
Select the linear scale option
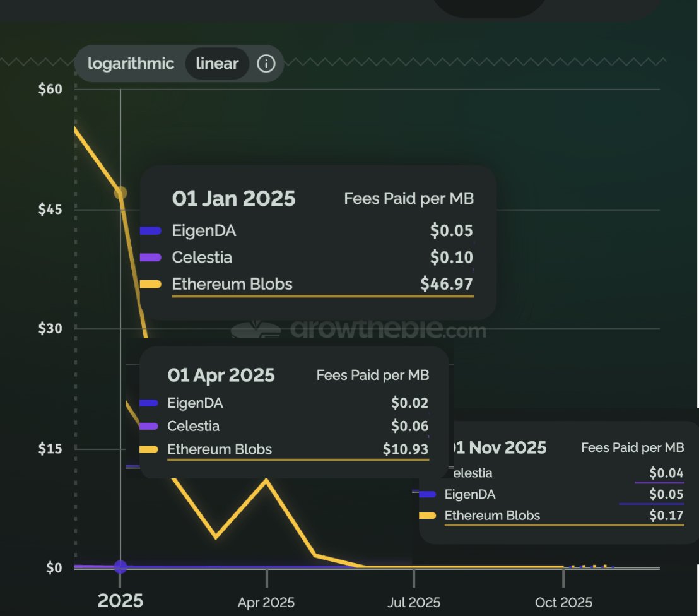(217, 63)
